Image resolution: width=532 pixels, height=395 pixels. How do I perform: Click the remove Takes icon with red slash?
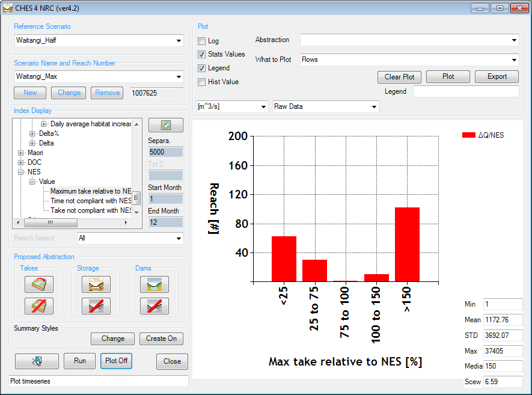39,306
